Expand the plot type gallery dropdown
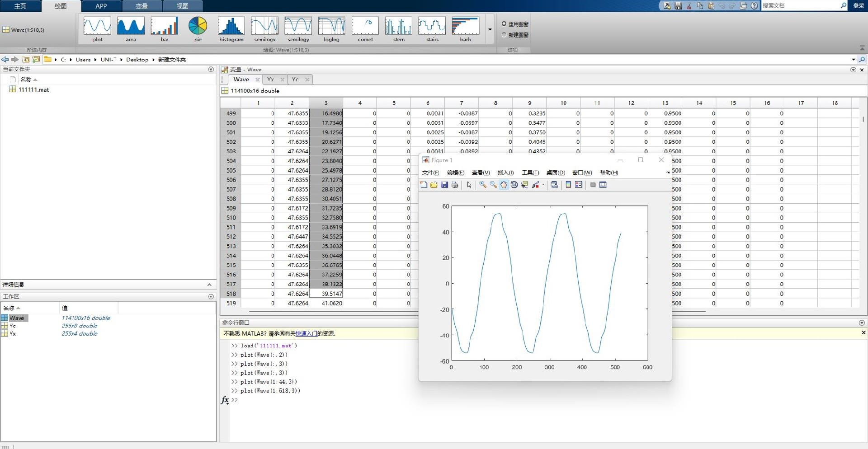 tap(490, 30)
